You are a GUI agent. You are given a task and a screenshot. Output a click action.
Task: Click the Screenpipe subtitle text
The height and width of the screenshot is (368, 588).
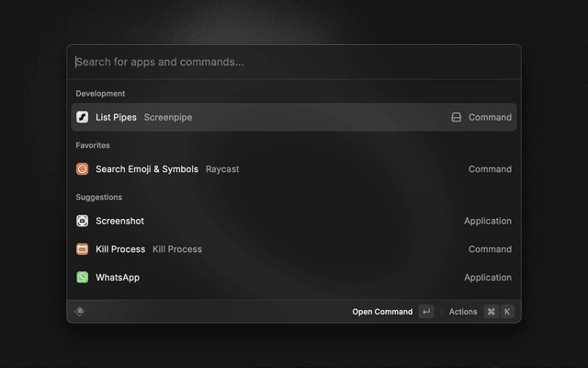coord(168,117)
